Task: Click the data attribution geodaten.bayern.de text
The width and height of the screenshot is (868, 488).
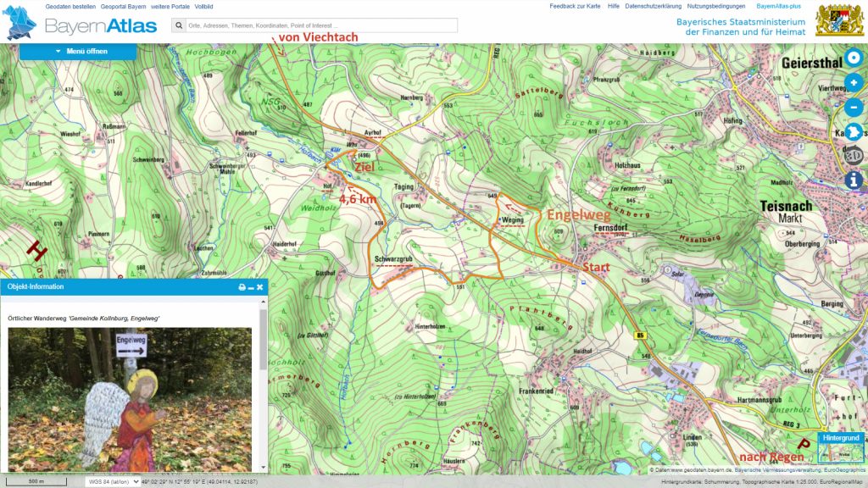Action: pos(759,469)
